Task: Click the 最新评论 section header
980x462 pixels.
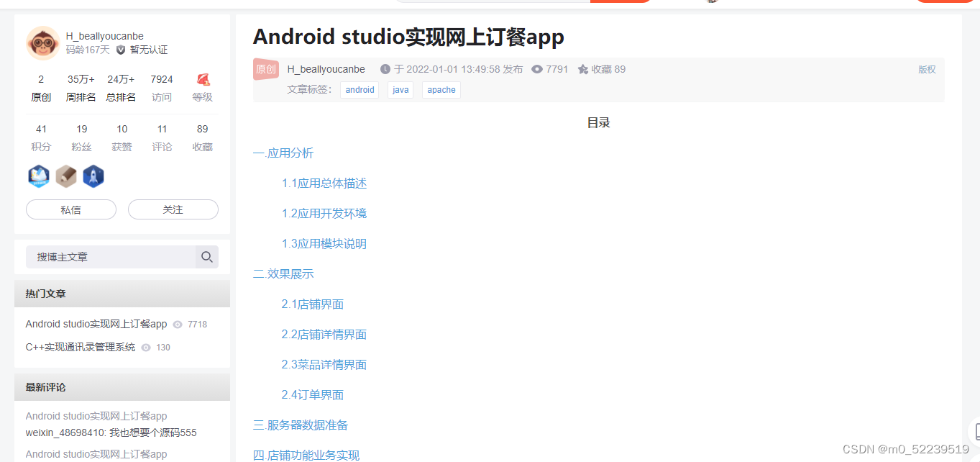Action: coord(122,387)
